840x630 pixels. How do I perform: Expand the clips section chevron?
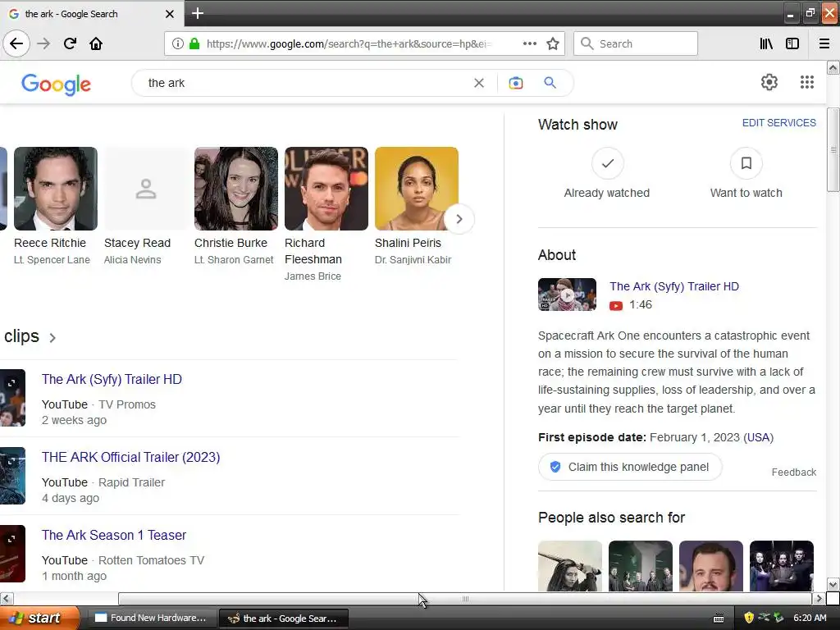(x=52, y=338)
